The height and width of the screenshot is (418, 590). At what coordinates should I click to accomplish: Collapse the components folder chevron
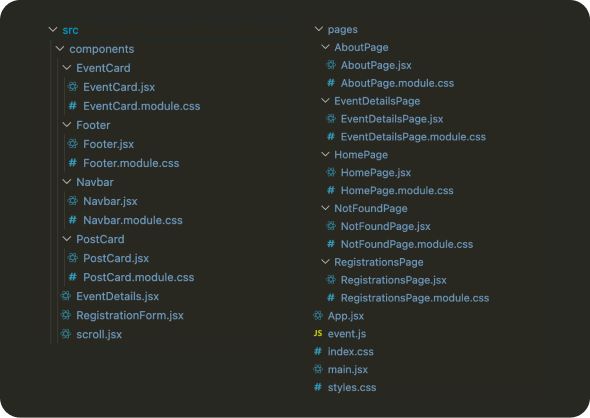pyautogui.click(x=60, y=49)
